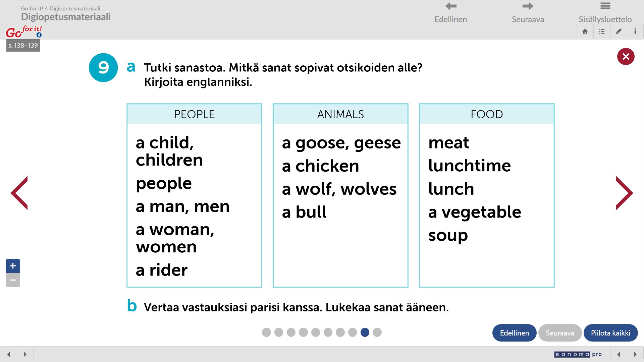
Task: Zoom in with the plus button
Action: 13,266
